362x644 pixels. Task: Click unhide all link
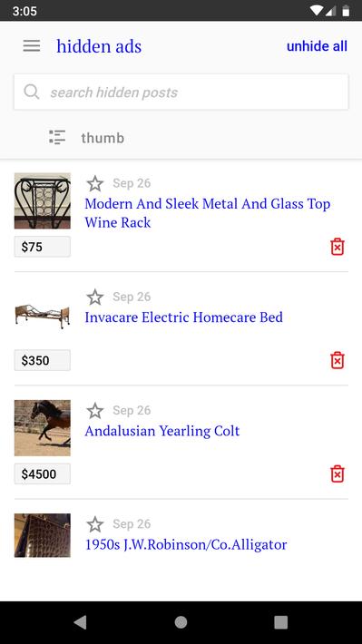pos(317,46)
